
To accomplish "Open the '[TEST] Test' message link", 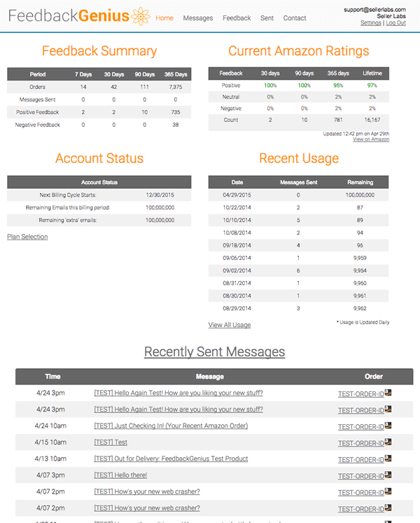I will click(111, 442).
